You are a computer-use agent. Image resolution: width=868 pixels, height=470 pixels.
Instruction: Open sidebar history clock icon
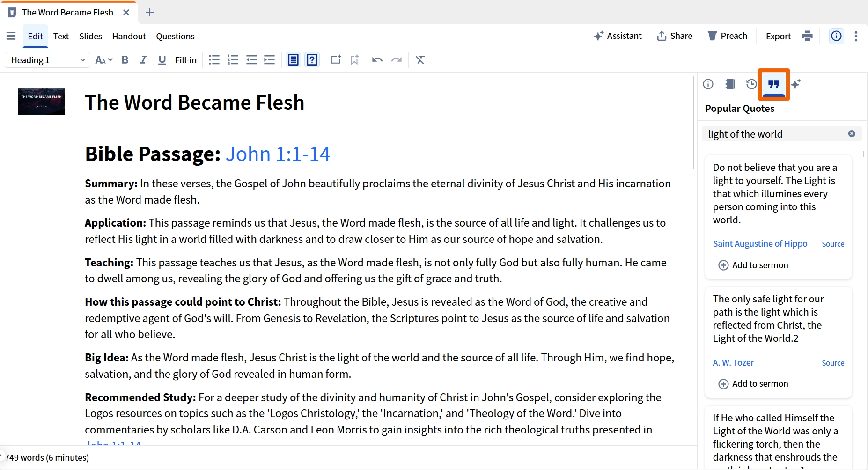click(x=751, y=84)
